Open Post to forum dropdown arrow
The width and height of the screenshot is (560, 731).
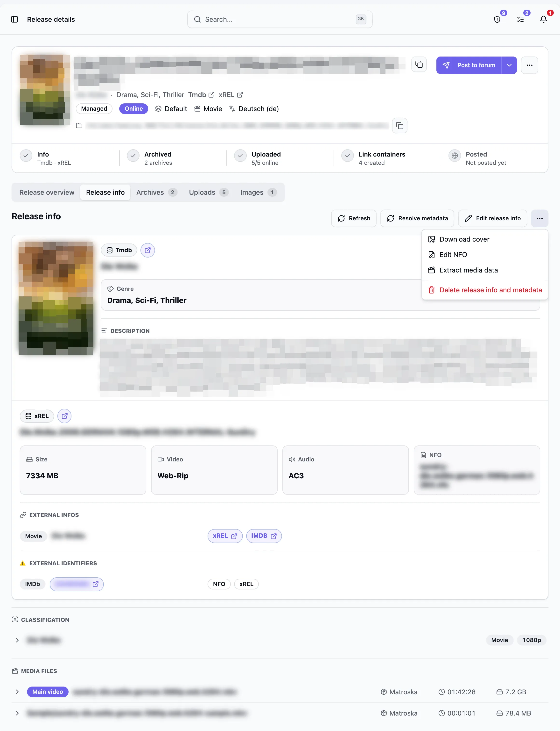click(x=509, y=65)
